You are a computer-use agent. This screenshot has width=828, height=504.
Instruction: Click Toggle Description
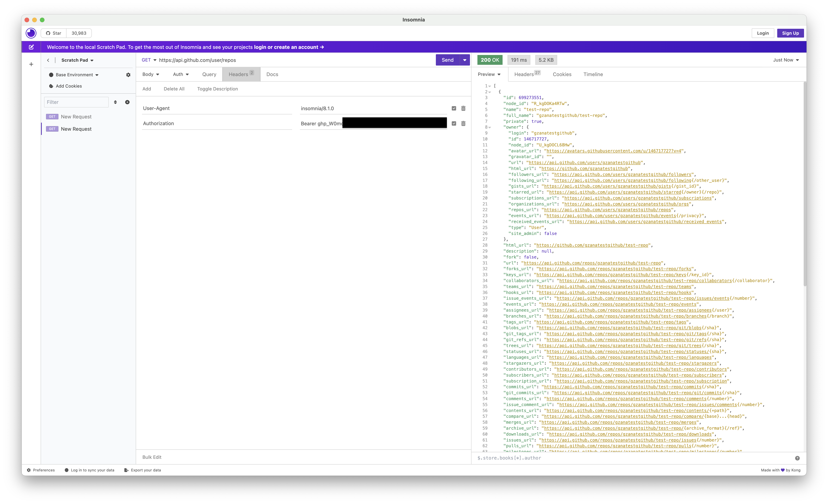point(217,89)
